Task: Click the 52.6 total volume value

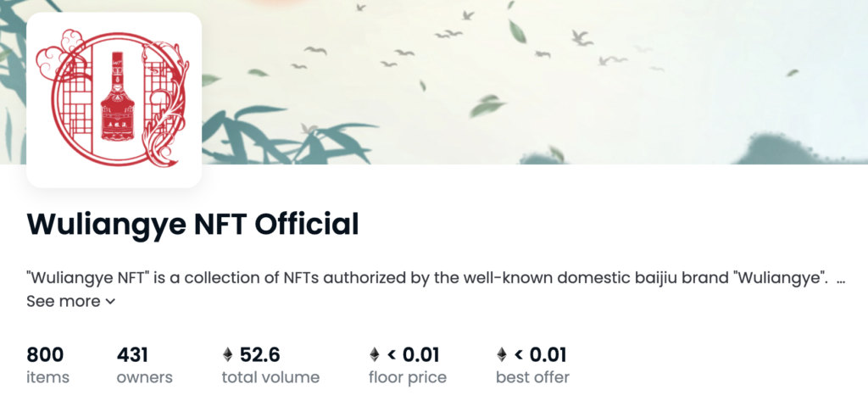Action: (259, 354)
